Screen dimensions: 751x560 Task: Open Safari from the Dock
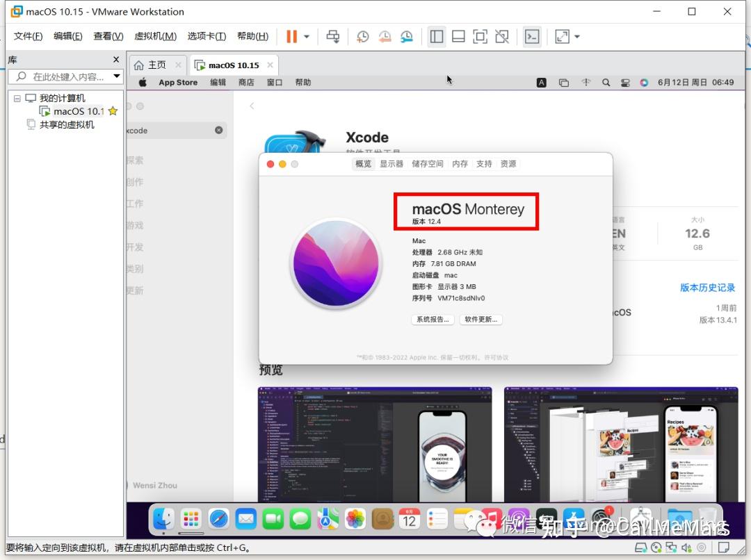pyautogui.click(x=218, y=519)
